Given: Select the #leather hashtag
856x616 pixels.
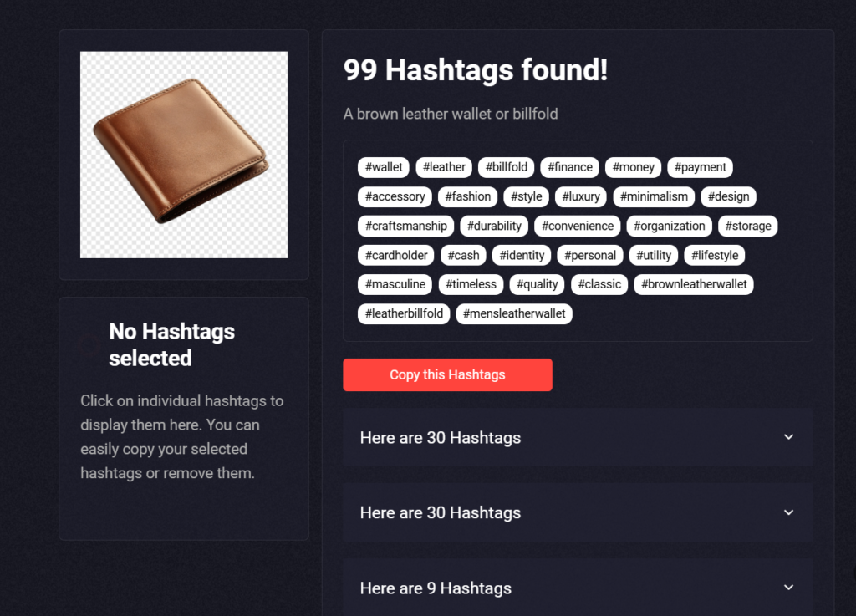Looking at the screenshot, I should tap(444, 167).
